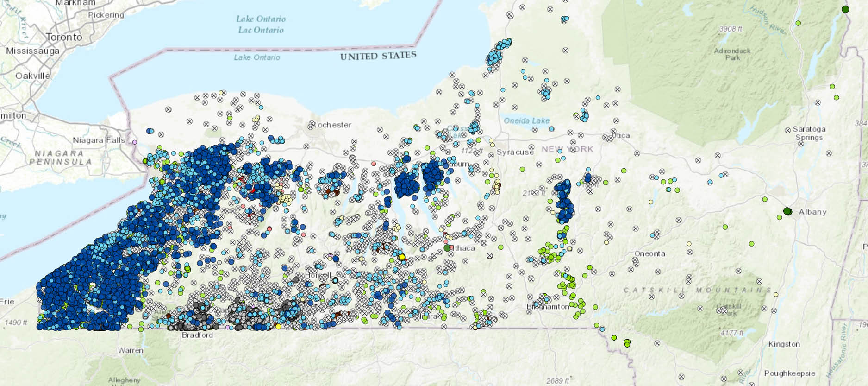Screen dimensions: 868x386
Task: Select crossed-circle marker left of Utica label
Action: pos(606,138)
